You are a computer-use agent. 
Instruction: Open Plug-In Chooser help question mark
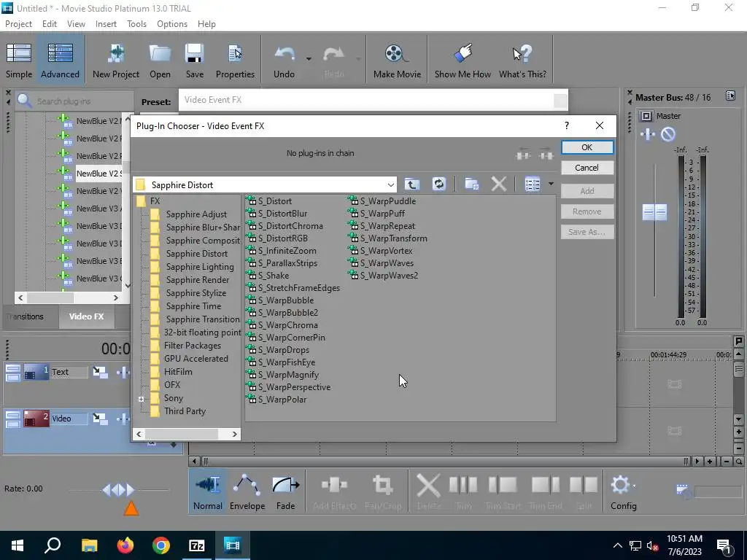pos(566,125)
